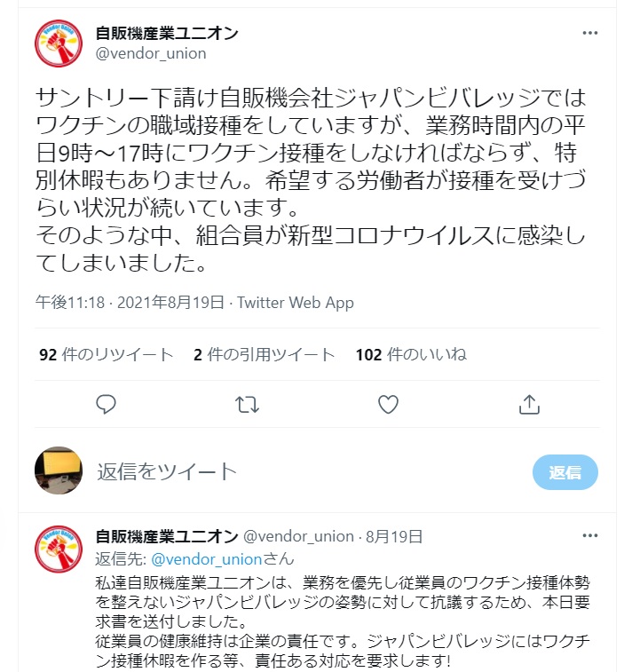
Task: View the 92 件のリツイート list
Action: [x=106, y=354]
